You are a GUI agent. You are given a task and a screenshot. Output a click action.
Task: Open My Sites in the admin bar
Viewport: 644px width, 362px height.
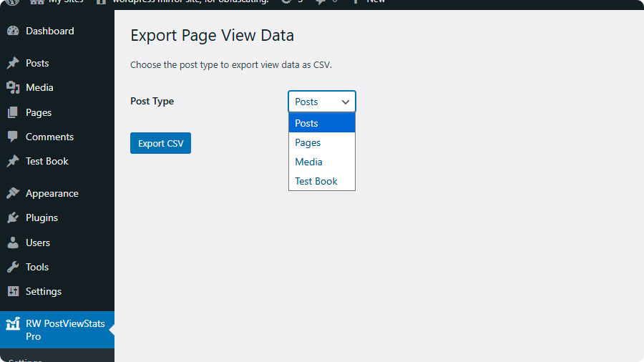[x=65, y=2]
